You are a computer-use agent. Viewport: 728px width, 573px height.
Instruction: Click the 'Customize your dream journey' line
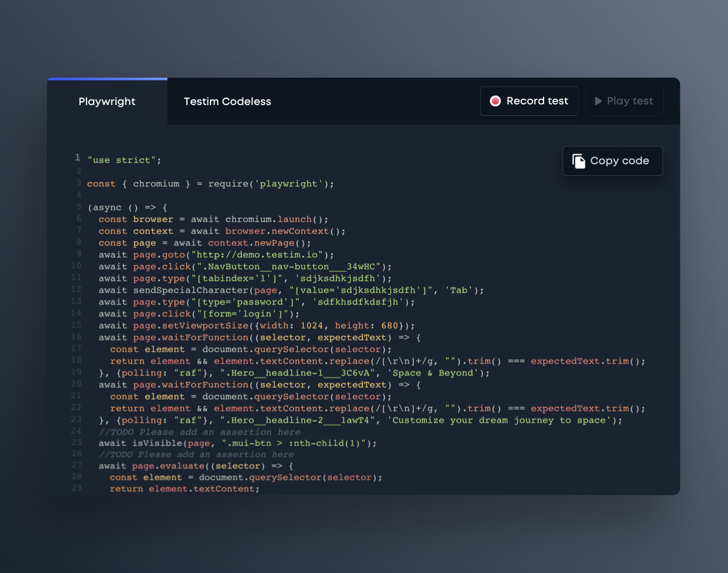[x=360, y=420]
